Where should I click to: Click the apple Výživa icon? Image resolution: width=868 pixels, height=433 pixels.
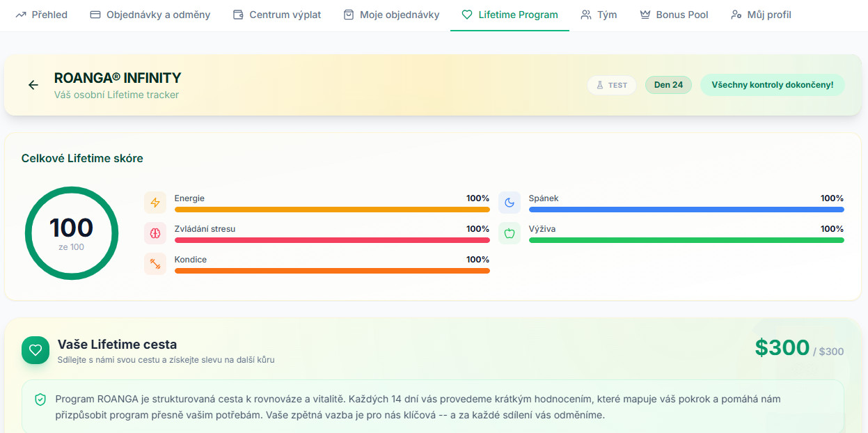pos(510,233)
